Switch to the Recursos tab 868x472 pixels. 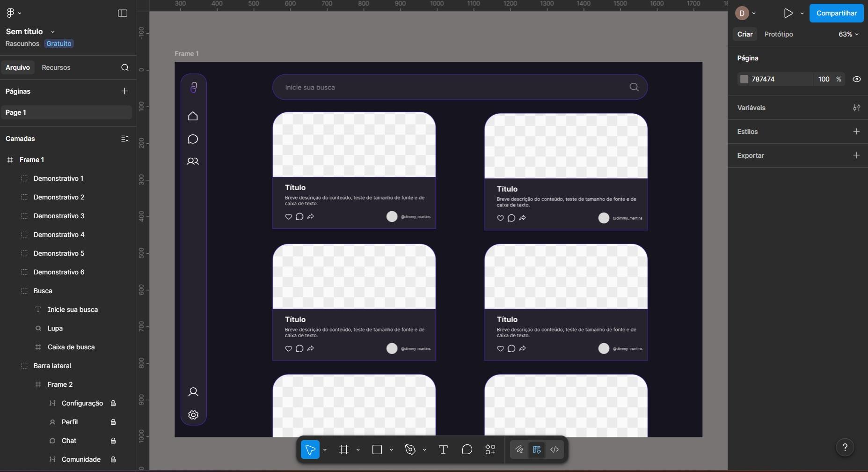click(56, 67)
